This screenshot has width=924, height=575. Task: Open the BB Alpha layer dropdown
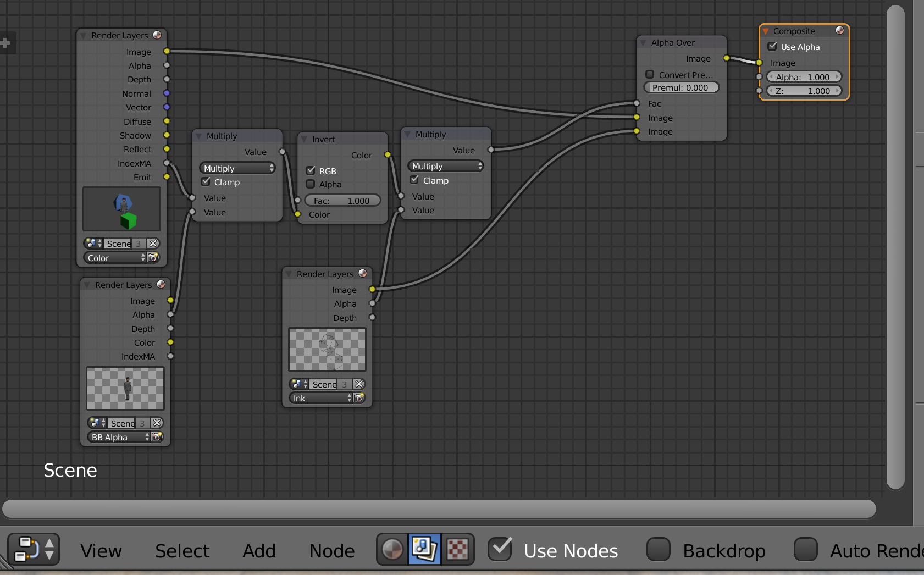118,437
